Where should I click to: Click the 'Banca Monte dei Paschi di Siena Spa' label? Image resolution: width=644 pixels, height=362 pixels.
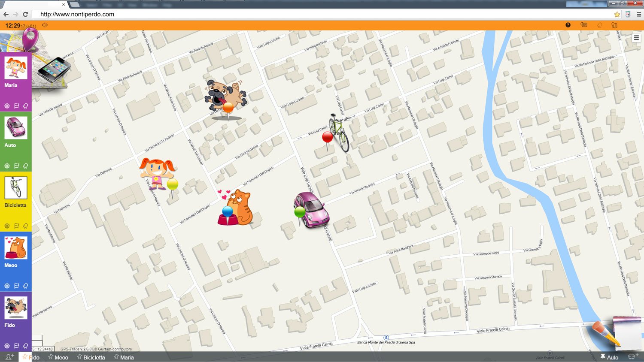click(386, 342)
